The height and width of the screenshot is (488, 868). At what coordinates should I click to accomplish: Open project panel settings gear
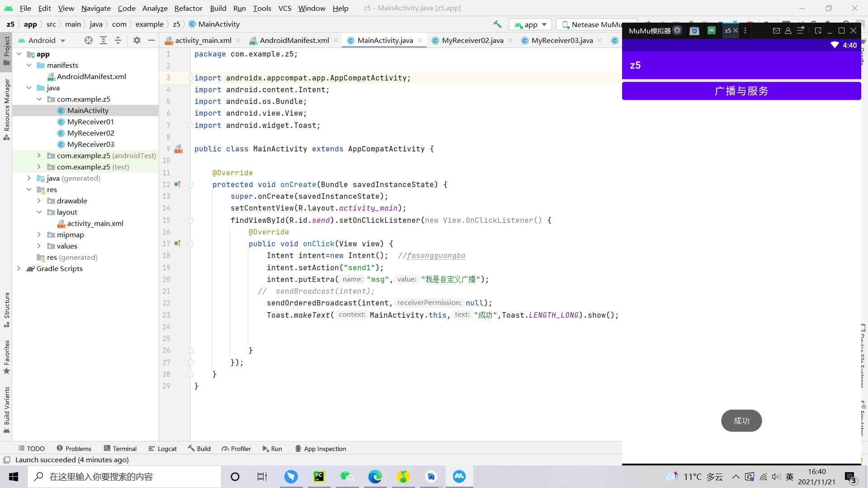pos(137,40)
